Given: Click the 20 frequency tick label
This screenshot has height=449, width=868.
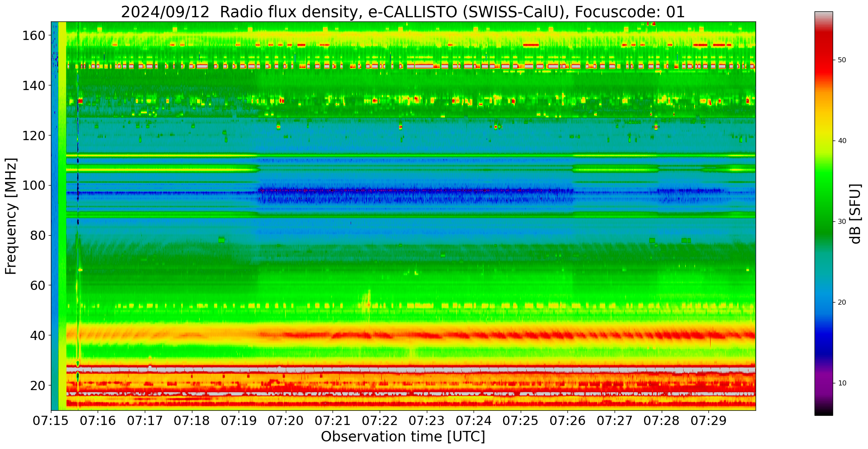Looking at the screenshot, I should (x=38, y=385).
